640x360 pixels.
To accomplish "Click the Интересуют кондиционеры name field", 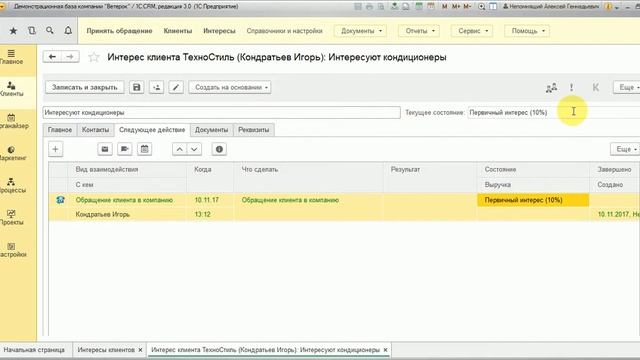I will [222, 112].
